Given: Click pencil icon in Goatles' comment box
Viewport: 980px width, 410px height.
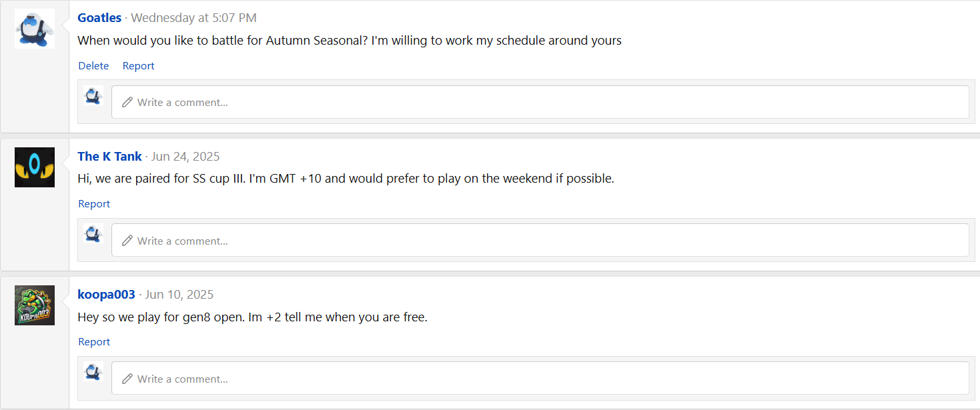Looking at the screenshot, I should pyautogui.click(x=127, y=103).
